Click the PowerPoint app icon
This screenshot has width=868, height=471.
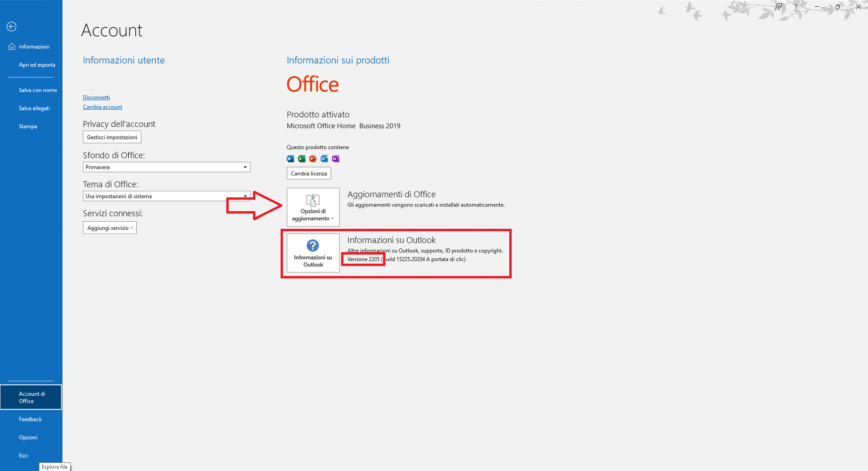pos(313,159)
